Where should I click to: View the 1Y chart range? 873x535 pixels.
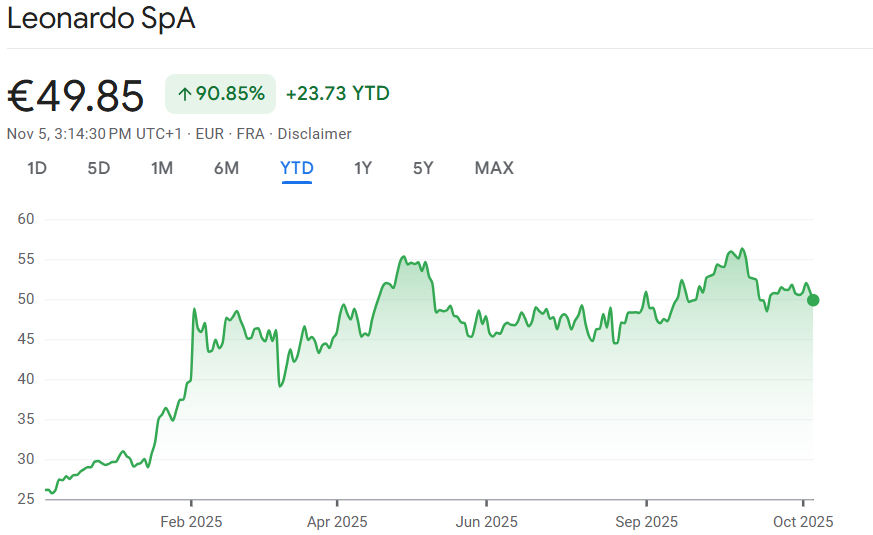[363, 168]
